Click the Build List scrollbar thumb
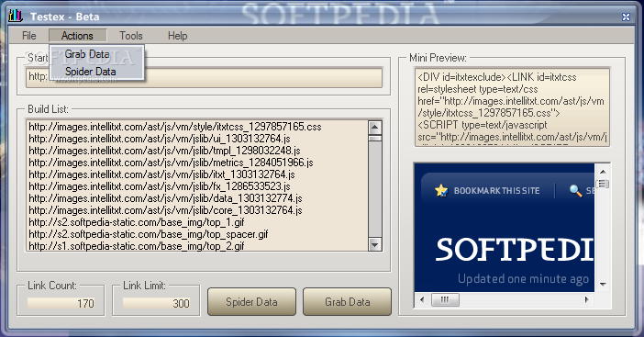 pos(374,138)
